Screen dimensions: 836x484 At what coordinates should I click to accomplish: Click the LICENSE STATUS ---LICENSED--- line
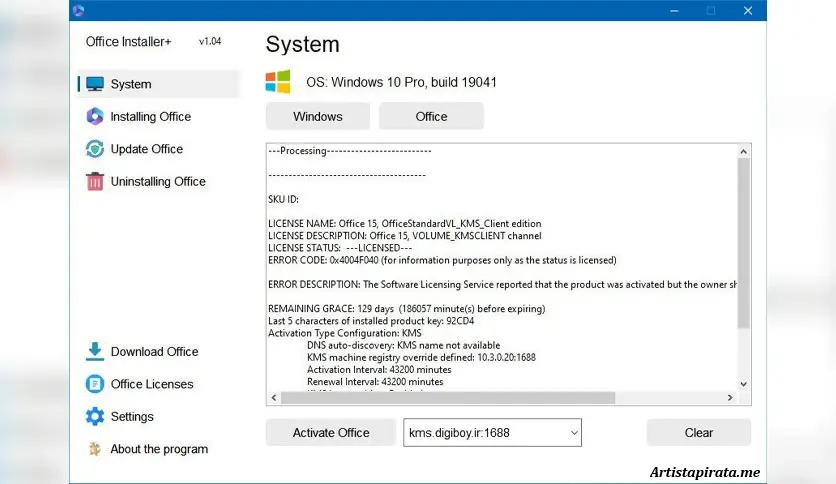click(340, 248)
